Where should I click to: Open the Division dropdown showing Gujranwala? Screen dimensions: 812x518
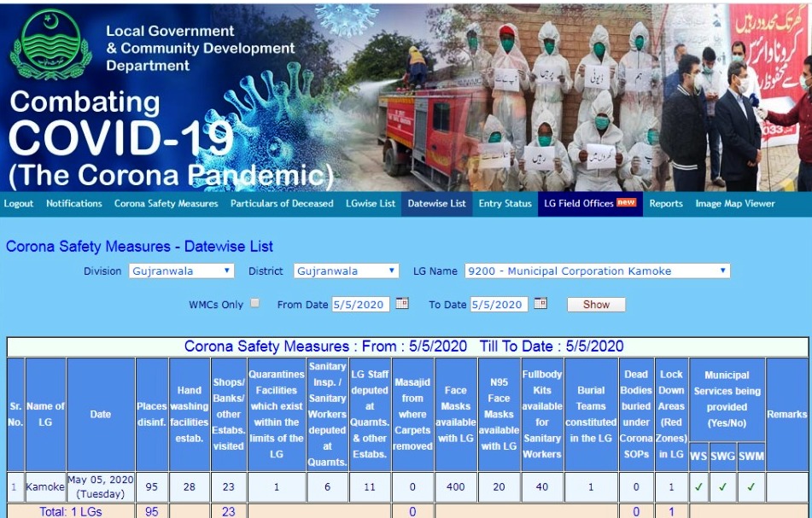pyautogui.click(x=181, y=271)
